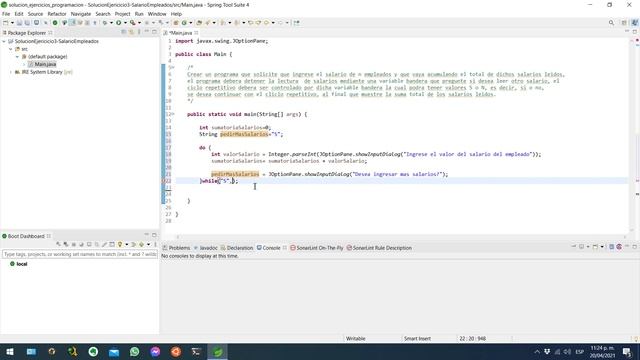Maximize the Boot Dashboard panel
This screenshot has height=360, width=640.
coord(154,235)
